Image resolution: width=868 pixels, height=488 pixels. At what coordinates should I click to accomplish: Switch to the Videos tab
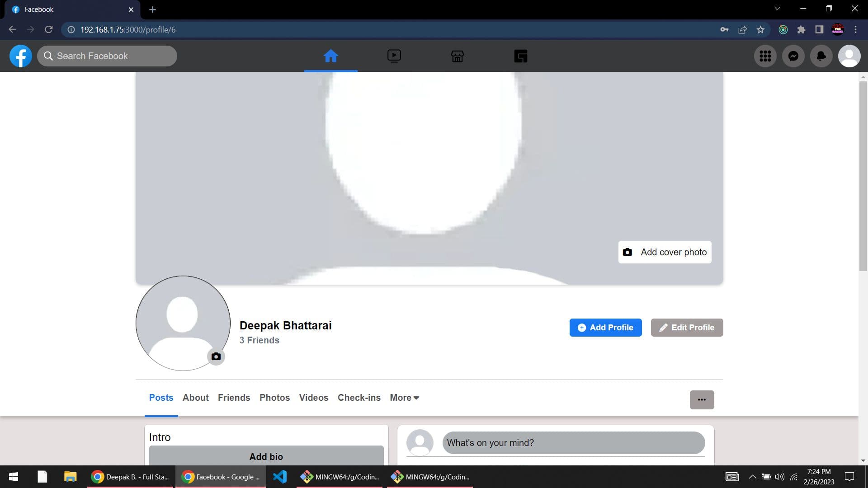[313, 398]
